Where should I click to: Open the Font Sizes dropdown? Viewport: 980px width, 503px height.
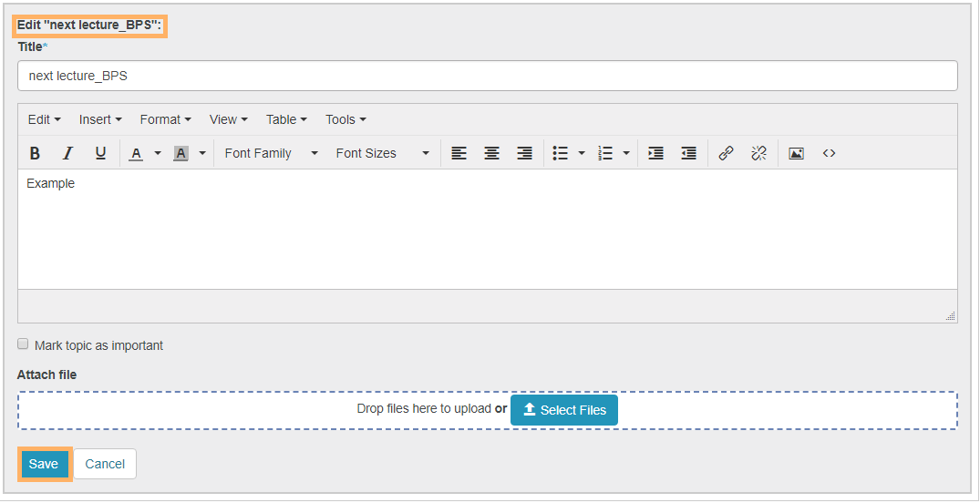(382, 153)
